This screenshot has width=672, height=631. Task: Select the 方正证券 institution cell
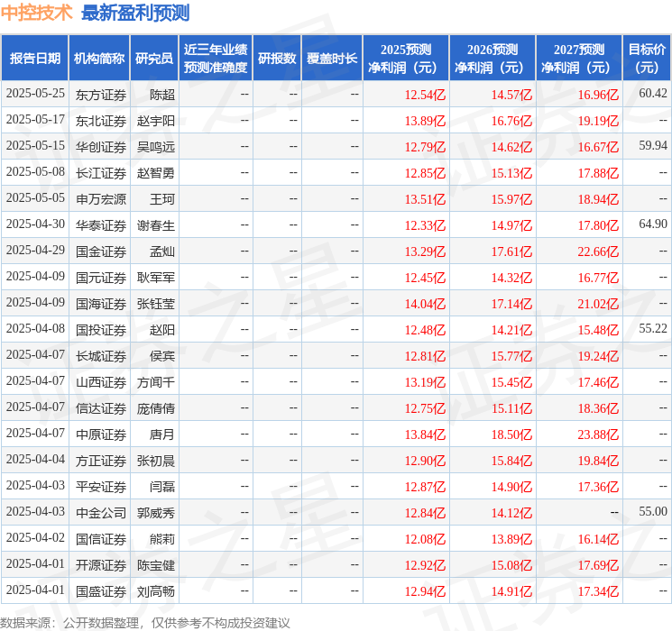101,461
